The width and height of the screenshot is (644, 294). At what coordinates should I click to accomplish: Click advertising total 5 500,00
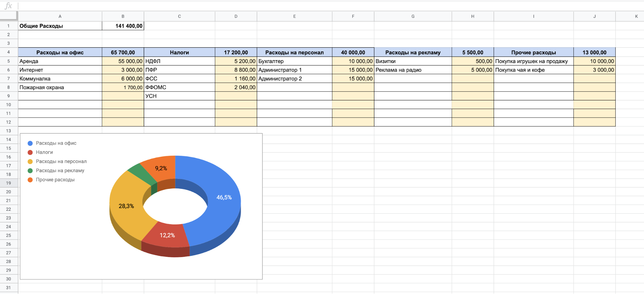click(x=473, y=52)
